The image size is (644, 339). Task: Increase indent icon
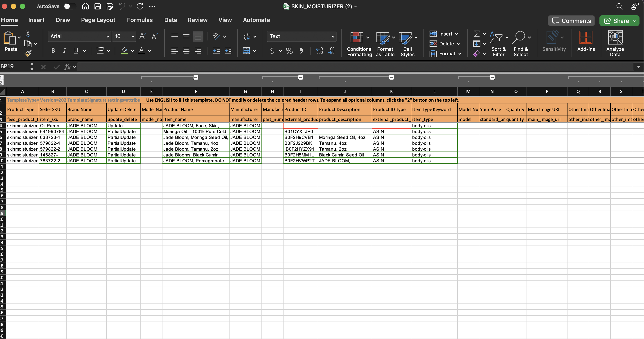click(228, 51)
